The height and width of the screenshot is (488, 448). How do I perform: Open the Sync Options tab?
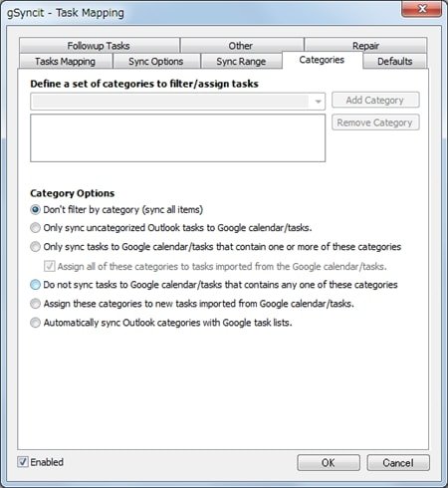tap(156, 62)
